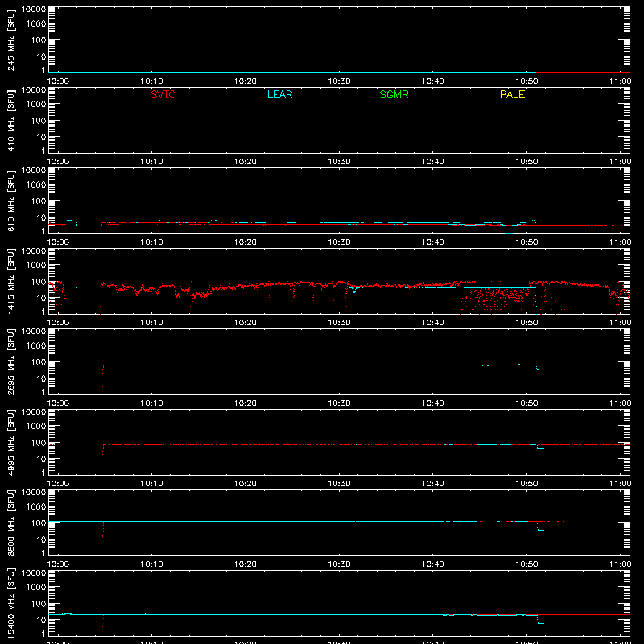The height and width of the screenshot is (644, 644).
Task: Click 11:00 tick label below 4995 MHz panel
Action: pos(620,484)
